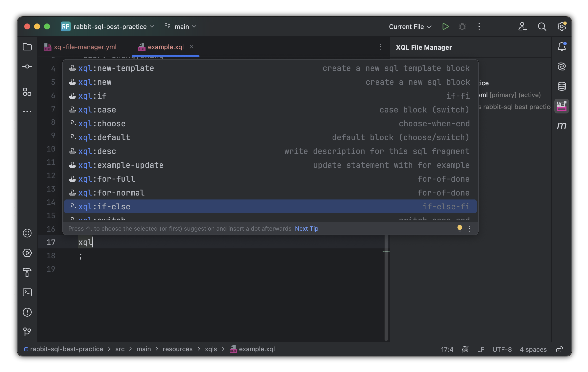
Task: Select xql:new suggestion
Action: tap(270, 82)
